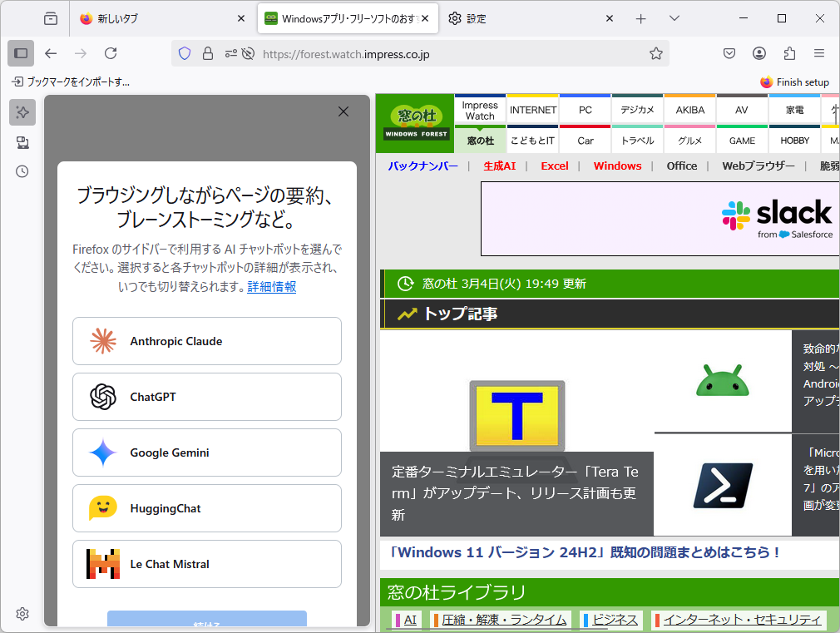The image size is (840, 633).
Task: Select Le Chat Mistral as the chatbot
Action: (206, 564)
